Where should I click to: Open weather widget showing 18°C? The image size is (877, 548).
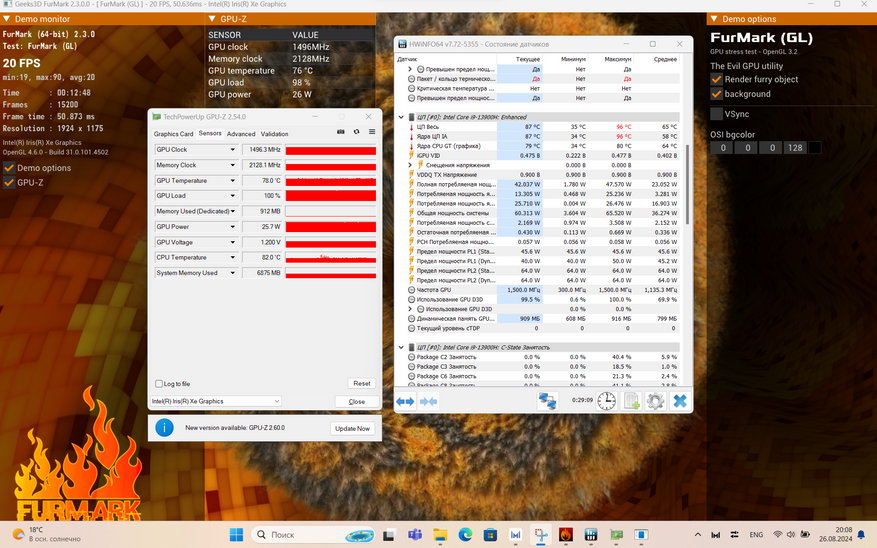(46, 535)
